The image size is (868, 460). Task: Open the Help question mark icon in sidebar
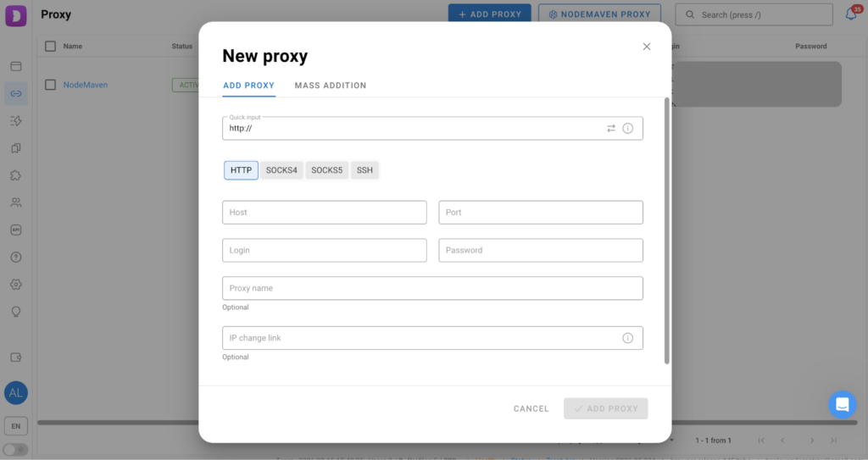tap(16, 257)
